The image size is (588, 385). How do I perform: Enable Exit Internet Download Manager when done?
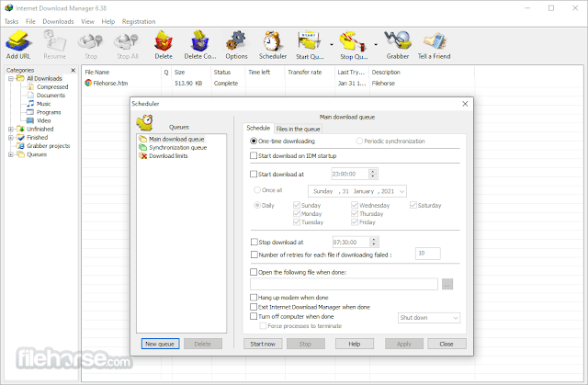click(x=254, y=307)
